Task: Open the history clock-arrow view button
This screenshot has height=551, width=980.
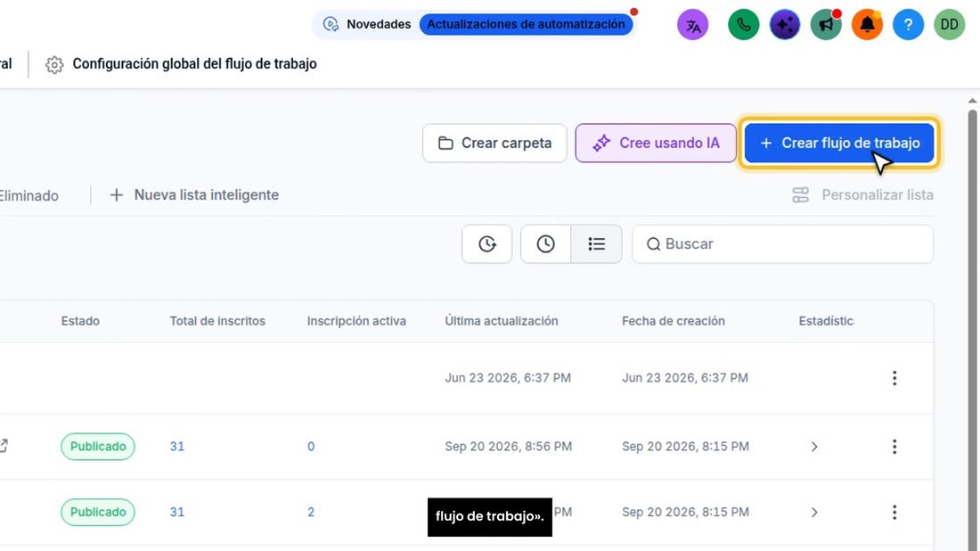Action: tap(486, 244)
